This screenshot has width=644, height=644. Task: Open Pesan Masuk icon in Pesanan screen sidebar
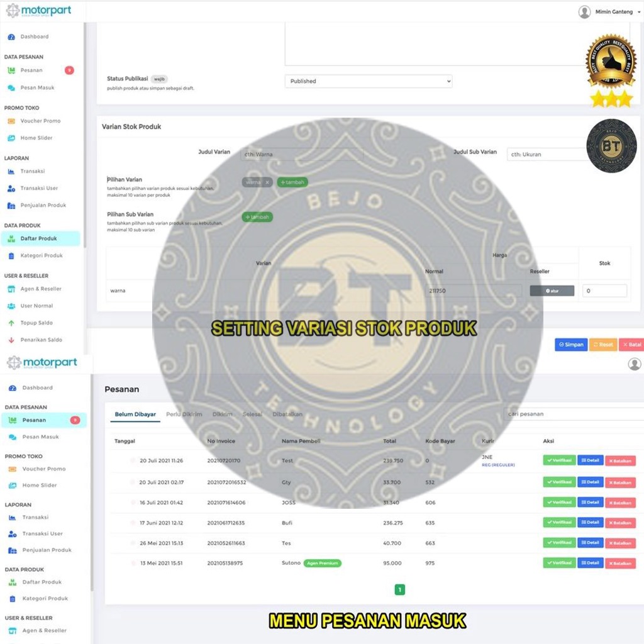(13, 437)
